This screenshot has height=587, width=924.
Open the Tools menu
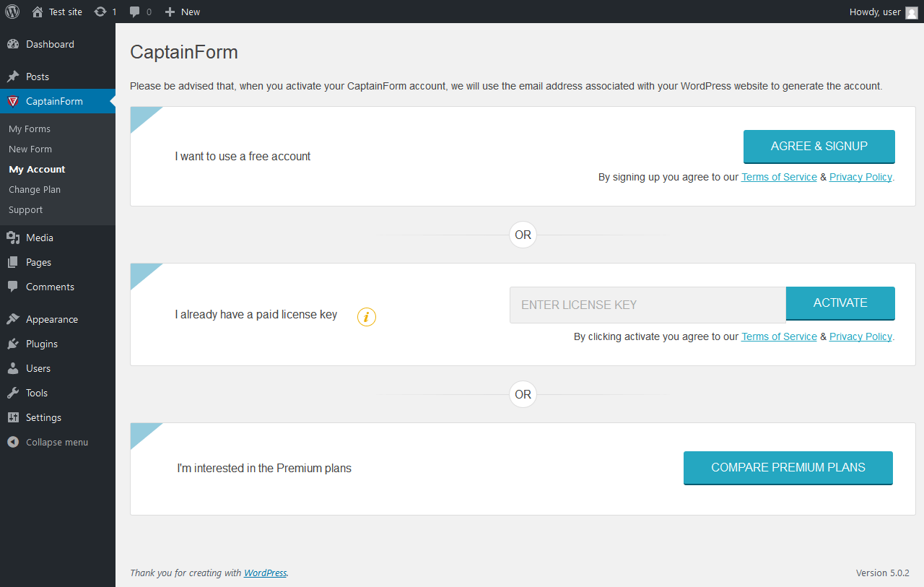click(58, 393)
